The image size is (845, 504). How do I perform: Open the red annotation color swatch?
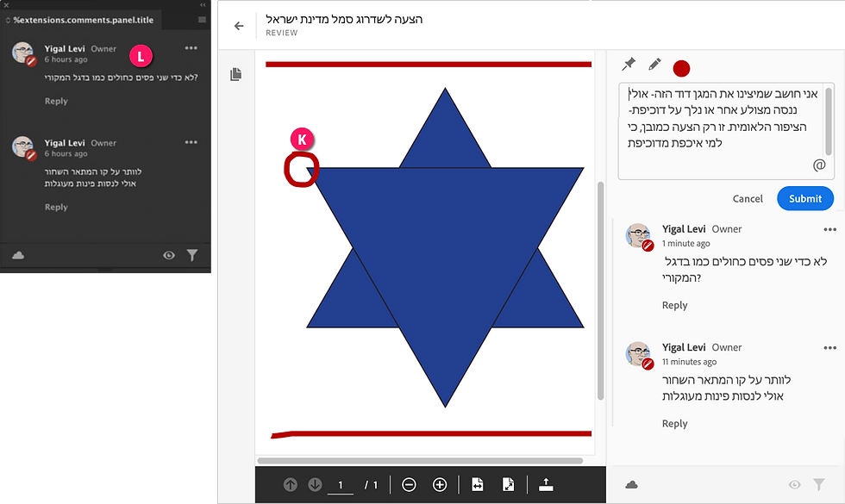point(681,68)
